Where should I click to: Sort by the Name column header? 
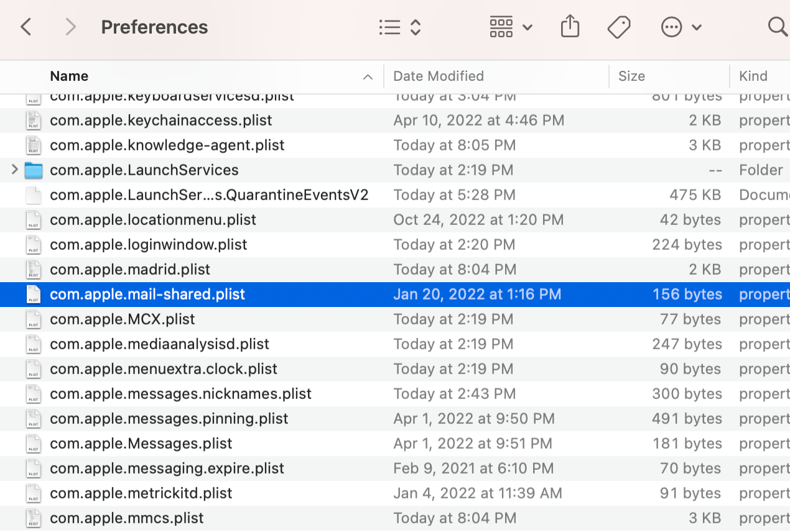coord(69,76)
